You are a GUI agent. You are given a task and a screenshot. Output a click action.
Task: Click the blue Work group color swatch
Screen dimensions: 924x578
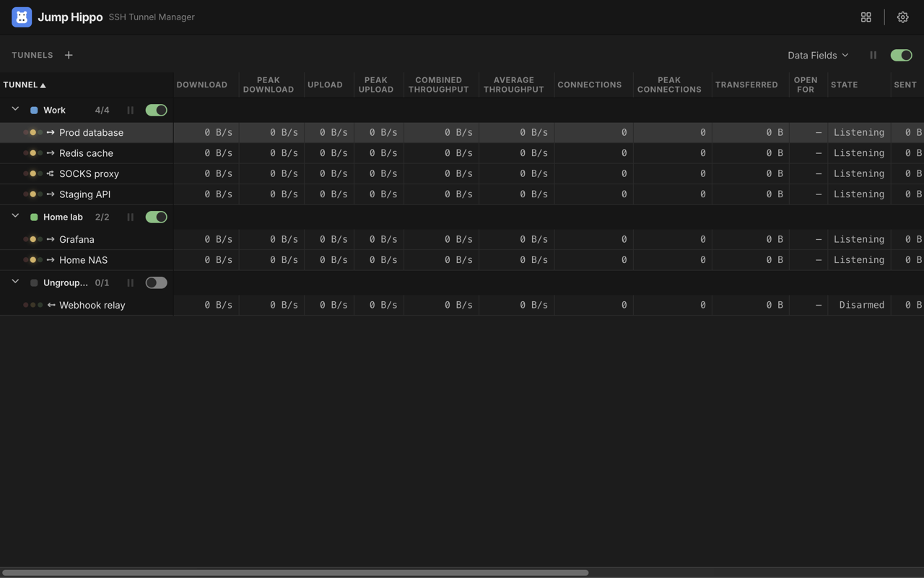34,111
